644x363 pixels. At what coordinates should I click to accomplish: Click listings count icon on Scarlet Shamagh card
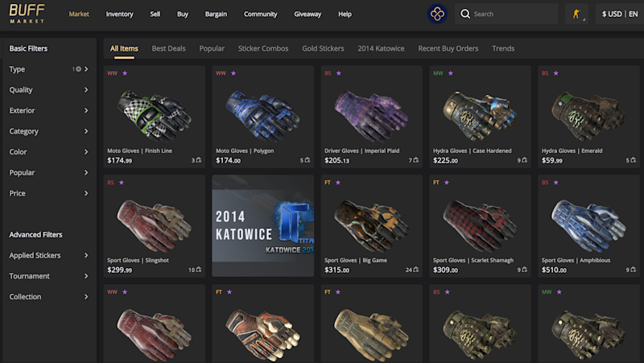(x=525, y=270)
